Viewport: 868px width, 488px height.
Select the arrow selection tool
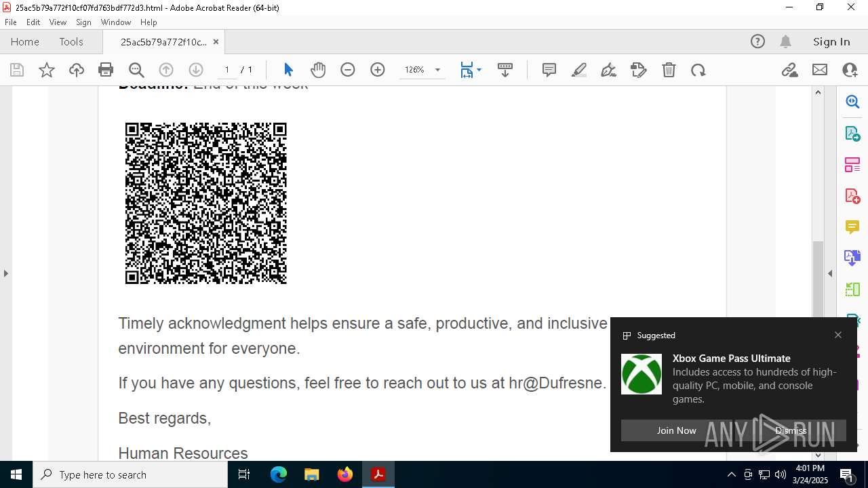[x=288, y=70]
